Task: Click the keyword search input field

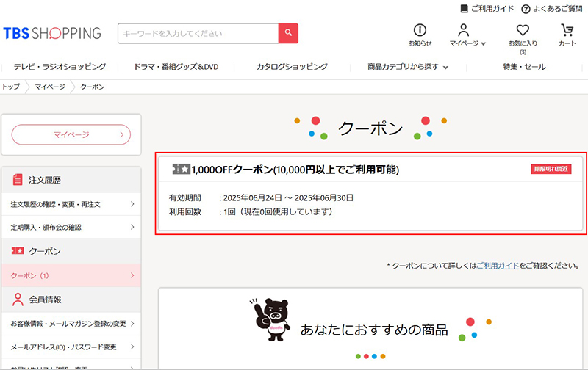Action: tap(198, 34)
